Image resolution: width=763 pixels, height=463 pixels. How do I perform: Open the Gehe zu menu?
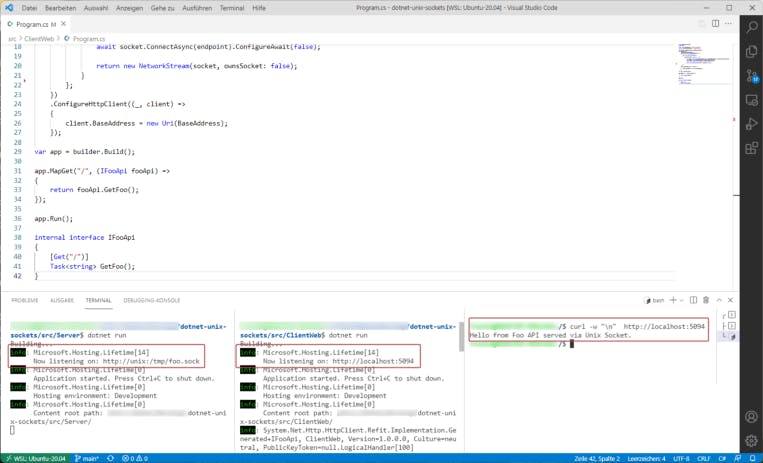(162, 8)
